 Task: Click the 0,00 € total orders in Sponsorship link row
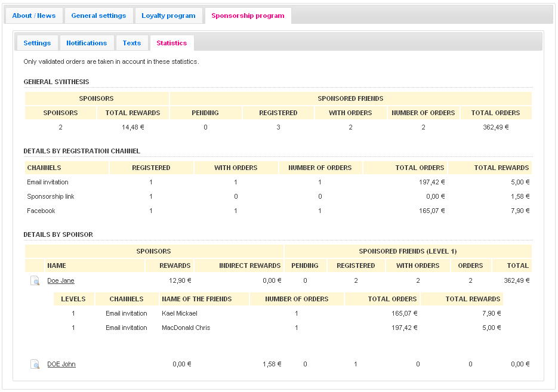click(x=436, y=196)
